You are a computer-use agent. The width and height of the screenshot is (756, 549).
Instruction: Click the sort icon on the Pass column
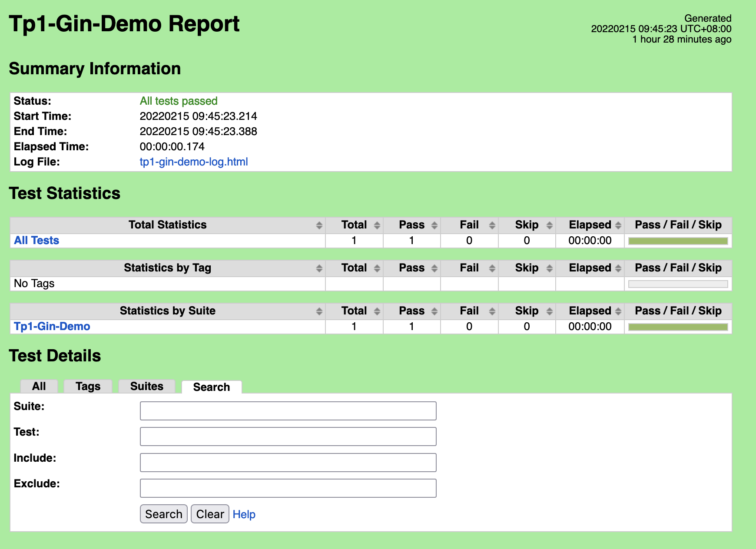(434, 225)
